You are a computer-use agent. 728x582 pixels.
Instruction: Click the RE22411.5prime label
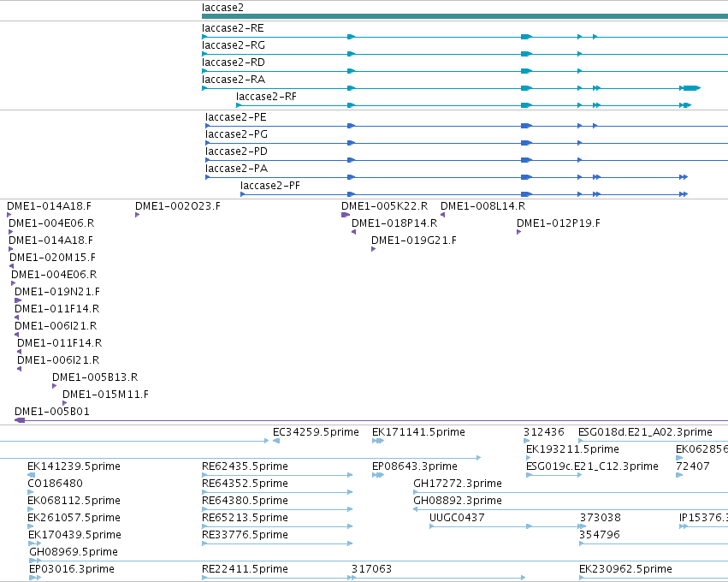click(245, 569)
